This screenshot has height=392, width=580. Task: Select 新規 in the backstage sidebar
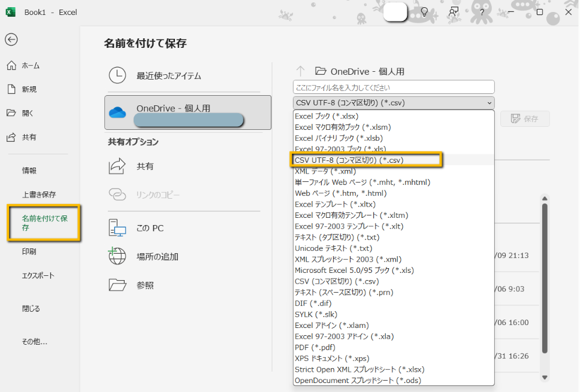click(29, 89)
